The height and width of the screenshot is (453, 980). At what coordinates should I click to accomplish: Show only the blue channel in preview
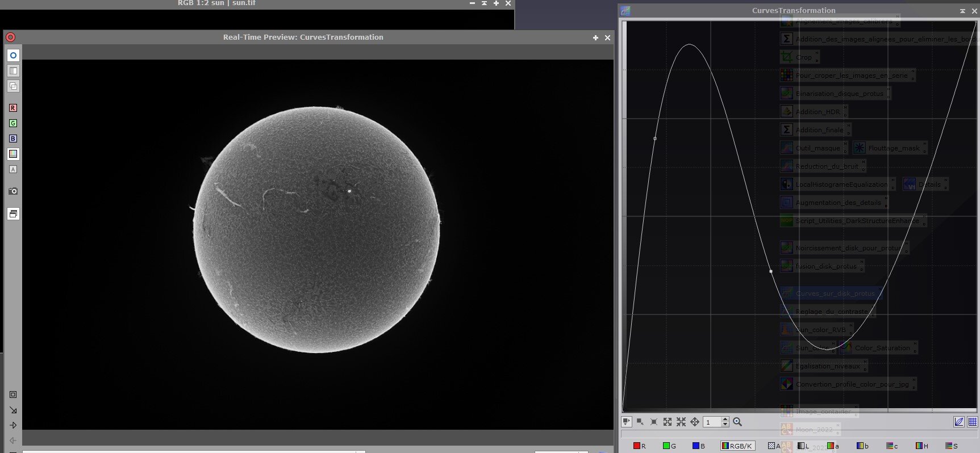click(13, 139)
